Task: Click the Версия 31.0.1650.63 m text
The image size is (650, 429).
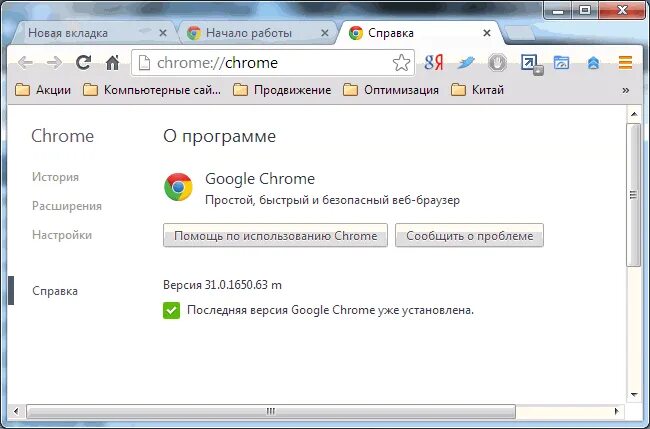Action: coord(222,285)
